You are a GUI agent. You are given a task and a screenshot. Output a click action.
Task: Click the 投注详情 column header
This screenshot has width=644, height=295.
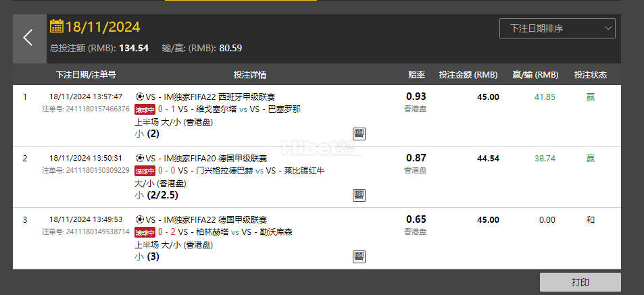click(x=250, y=75)
